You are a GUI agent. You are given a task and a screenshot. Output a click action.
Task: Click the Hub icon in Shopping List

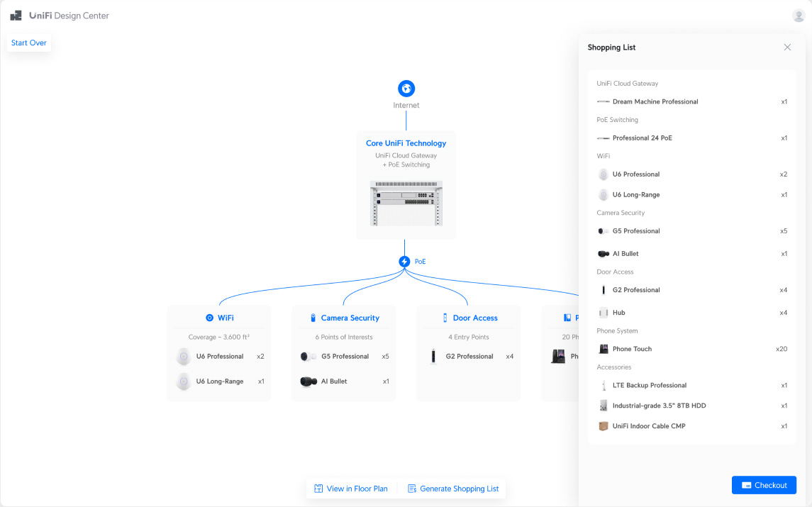pyautogui.click(x=604, y=313)
